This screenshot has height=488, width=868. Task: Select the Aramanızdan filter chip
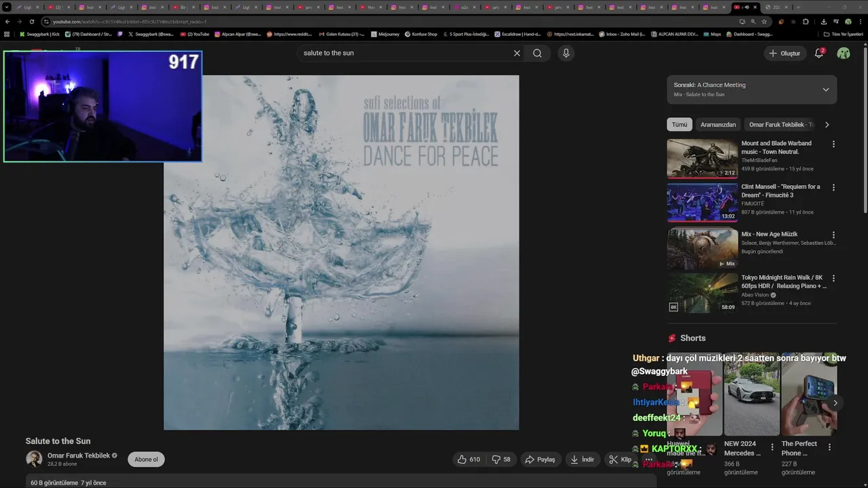tap(718, 125)
